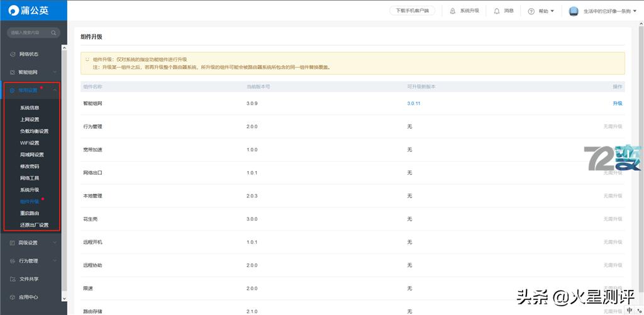Expand the 行为管理 sidebar chevron

click(x=55, y=261)
